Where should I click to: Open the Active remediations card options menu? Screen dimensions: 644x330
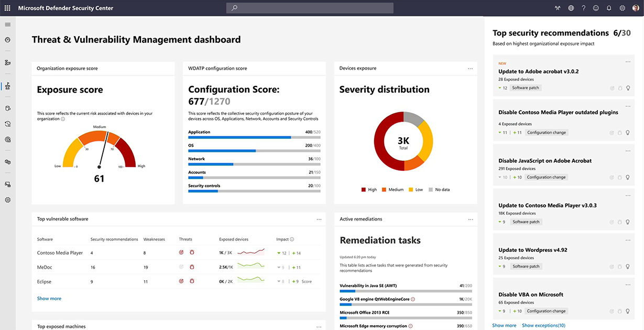click(x=470, y=219)
